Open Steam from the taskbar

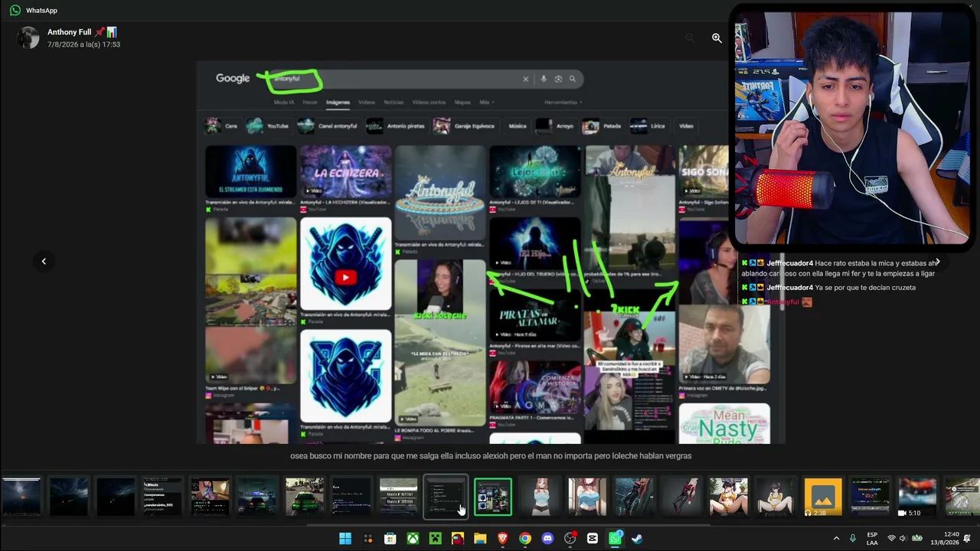(x=637, y=539)
